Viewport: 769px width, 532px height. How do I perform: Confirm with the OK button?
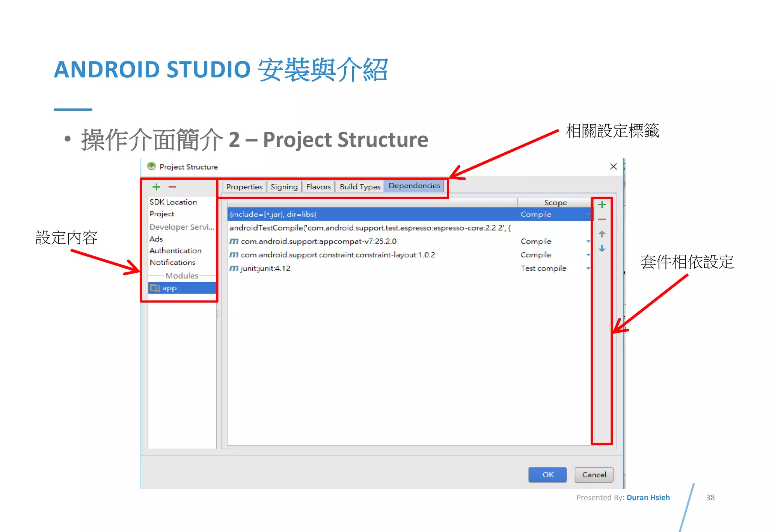[x=548, y=475]
